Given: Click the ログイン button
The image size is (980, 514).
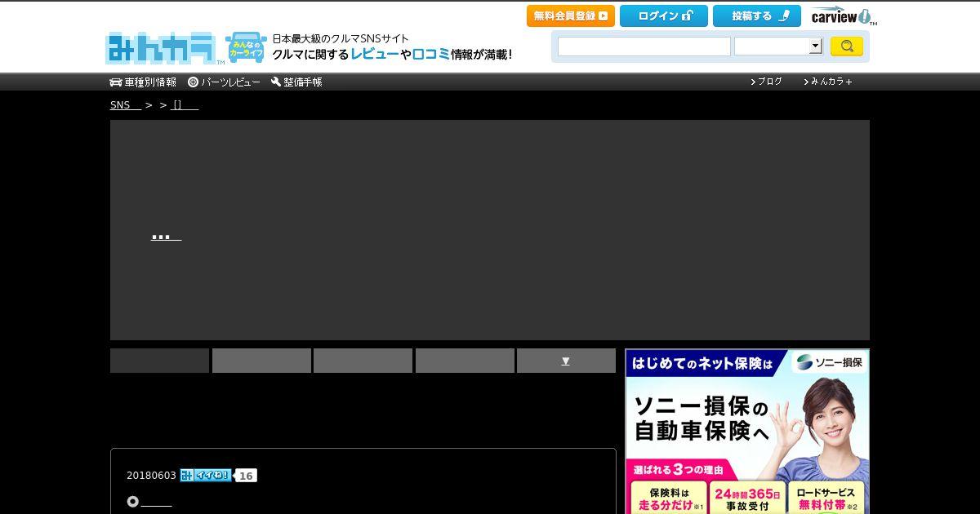Looking at the screenshot, I should [664, 16].
